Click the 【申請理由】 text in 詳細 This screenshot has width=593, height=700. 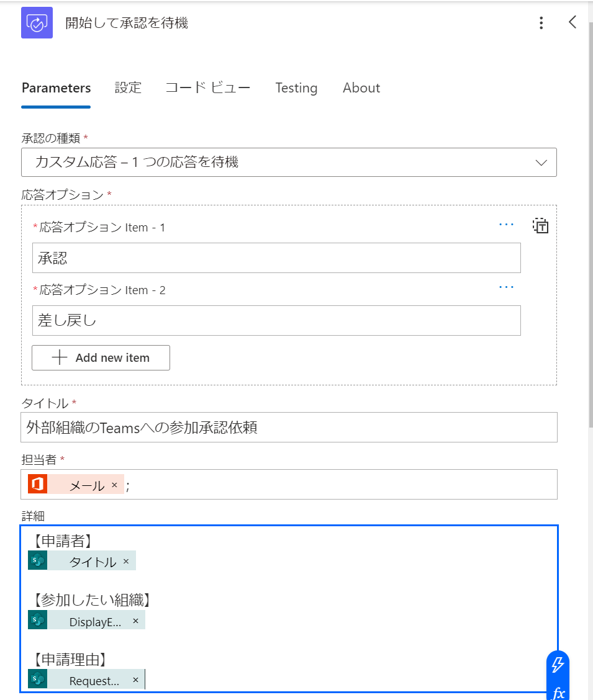tap(70, 660)
